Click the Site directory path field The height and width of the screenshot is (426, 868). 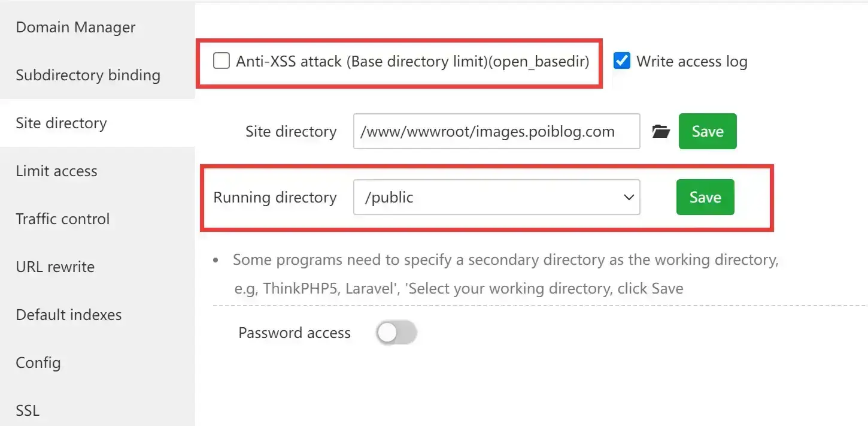(x=496, y=131)
